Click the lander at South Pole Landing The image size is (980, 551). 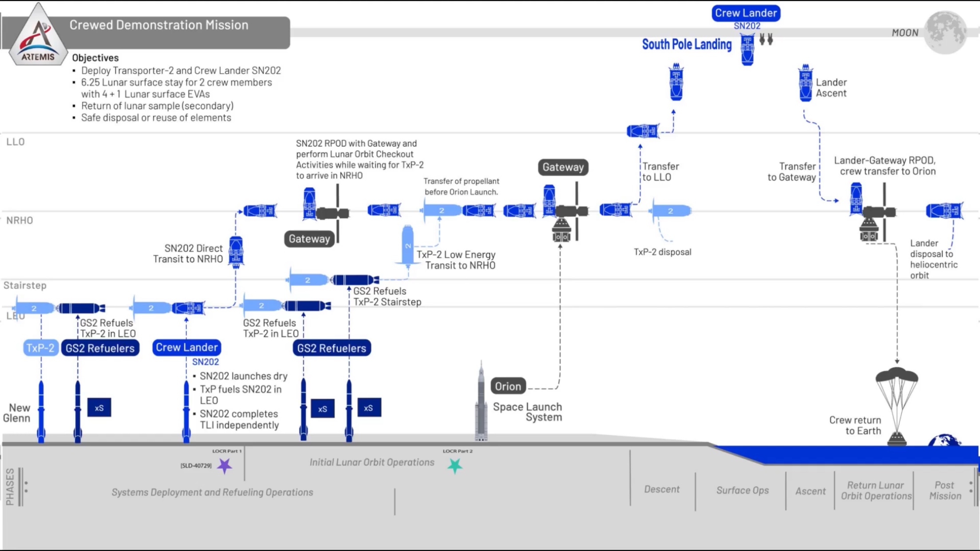[747, 50]
